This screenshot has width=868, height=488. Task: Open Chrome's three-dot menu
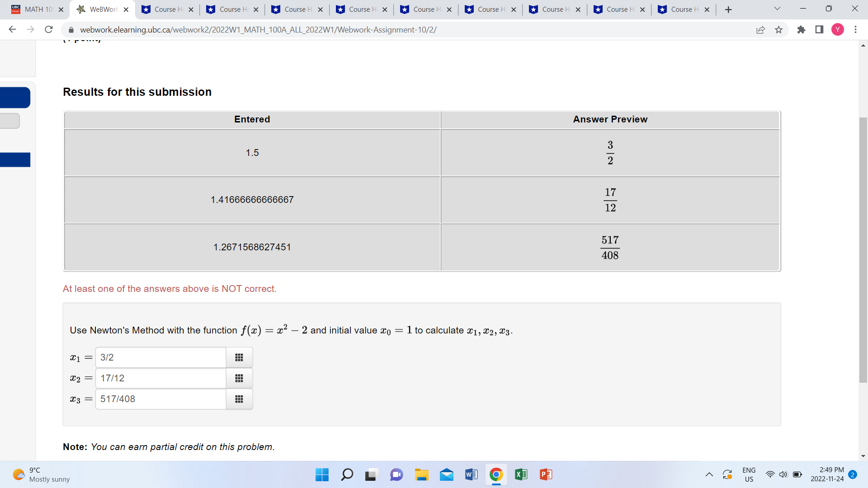855,30
